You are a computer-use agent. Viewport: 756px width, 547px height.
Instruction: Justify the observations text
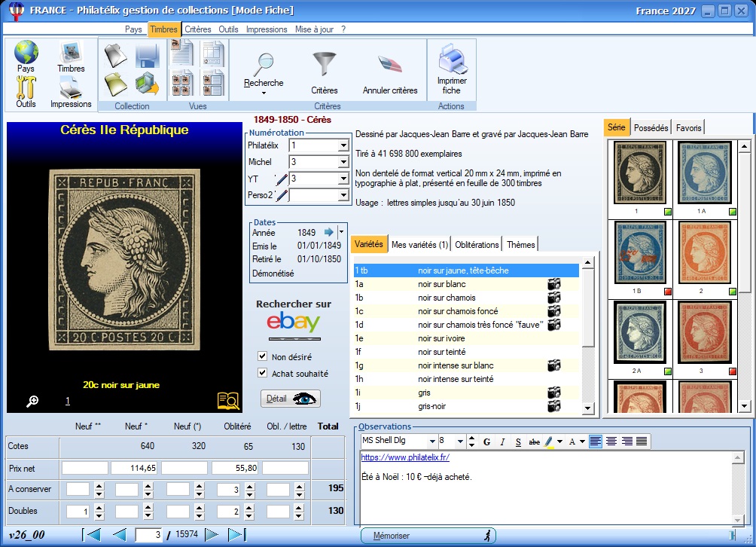tap(642, 442)
